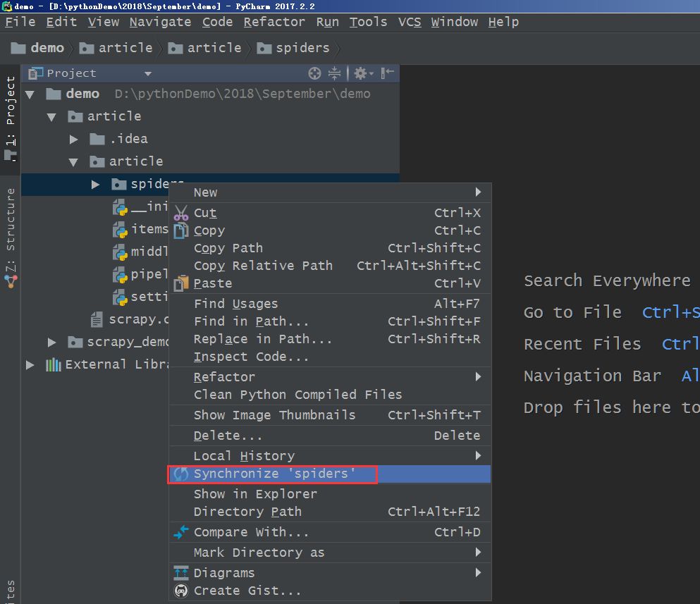Click the Paste clipboard icon

(x=180, y=283)
